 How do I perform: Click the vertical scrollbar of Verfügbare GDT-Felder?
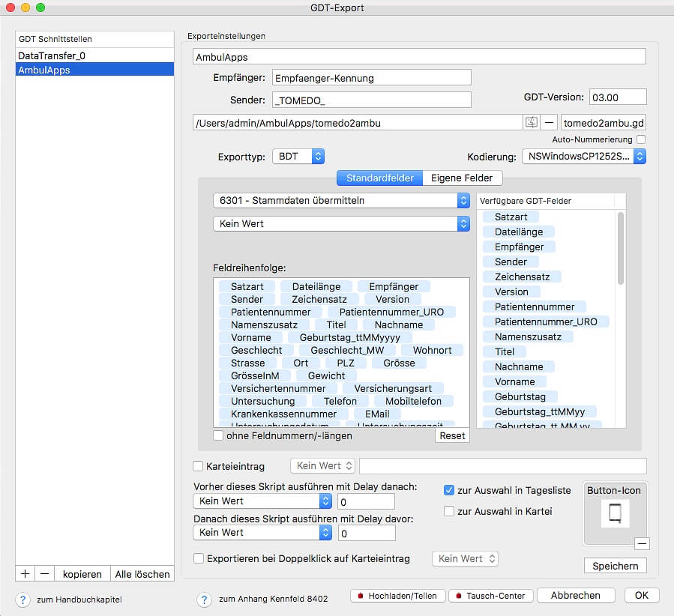(620, 248)
